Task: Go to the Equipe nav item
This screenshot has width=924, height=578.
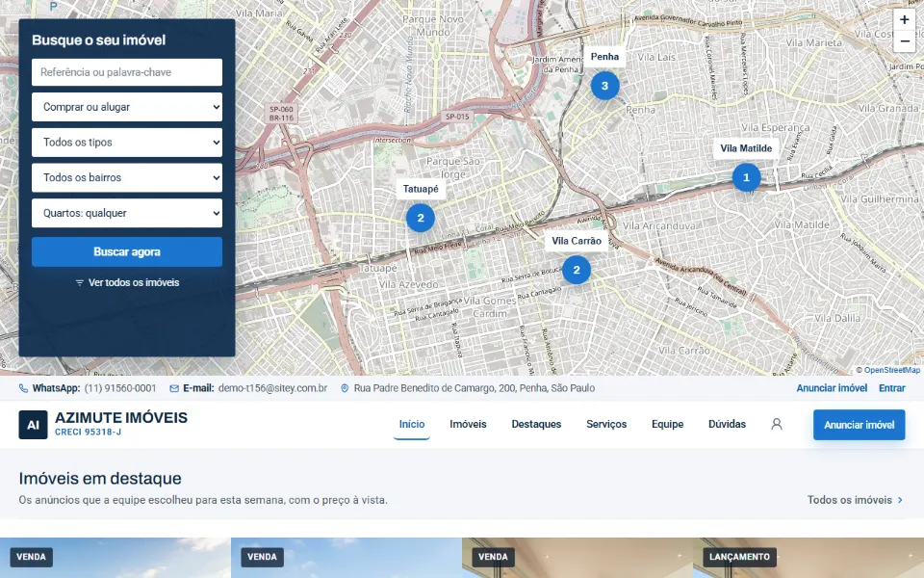Action: [x=667, y=424]
